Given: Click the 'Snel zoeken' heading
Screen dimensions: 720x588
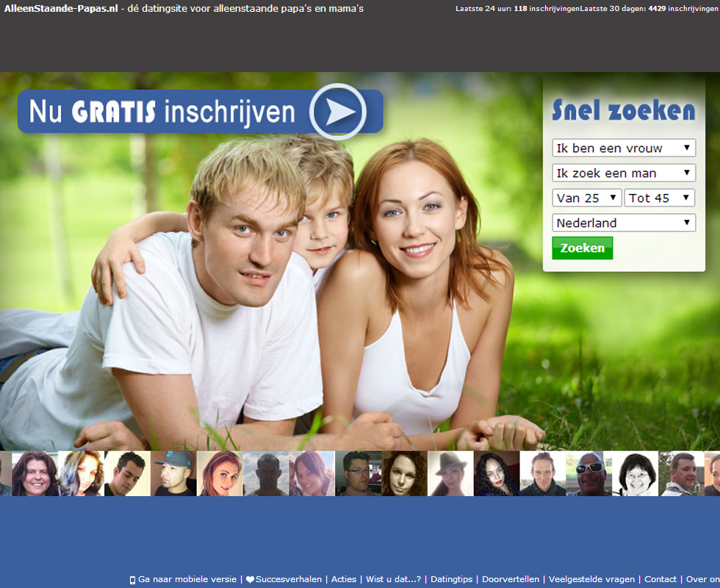Looking at the screenshot, I should (x=624, y=111).
